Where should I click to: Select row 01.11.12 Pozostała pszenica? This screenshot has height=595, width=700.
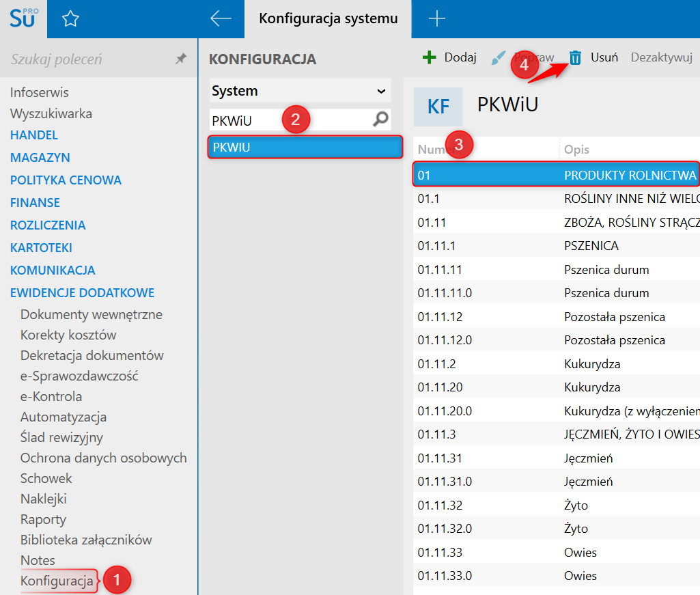coord(557,316)
